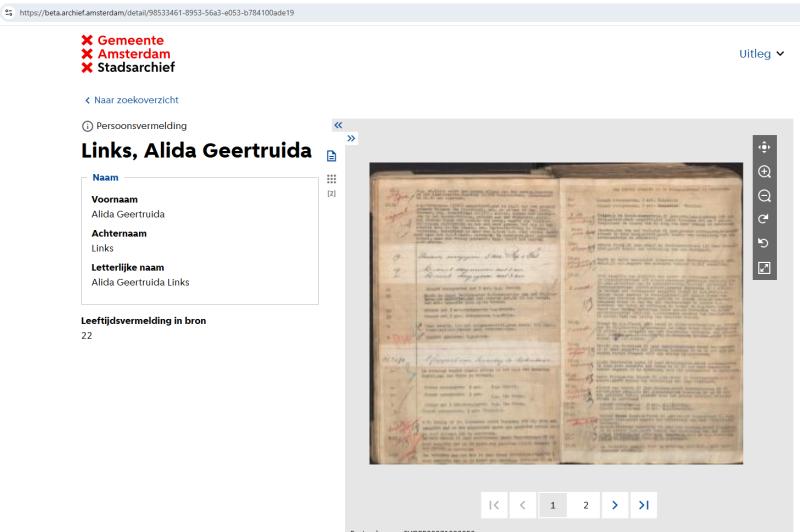
Task: Expand the panel with the double-right chevron
Action: click(x=351, y=138)
